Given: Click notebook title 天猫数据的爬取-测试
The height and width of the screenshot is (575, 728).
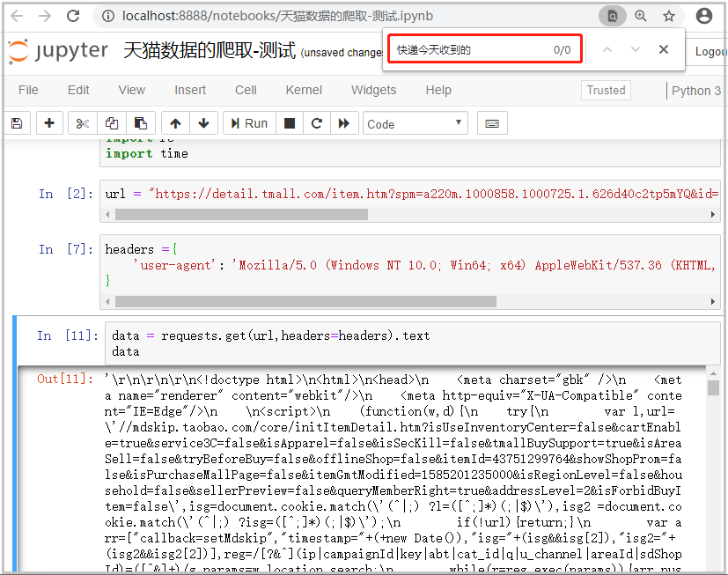Looking at the screenshot, I should [x=210, y=50].
